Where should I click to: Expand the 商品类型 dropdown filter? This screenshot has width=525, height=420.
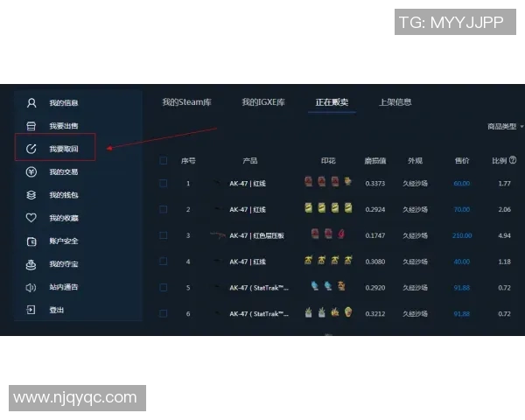point(506,127)
